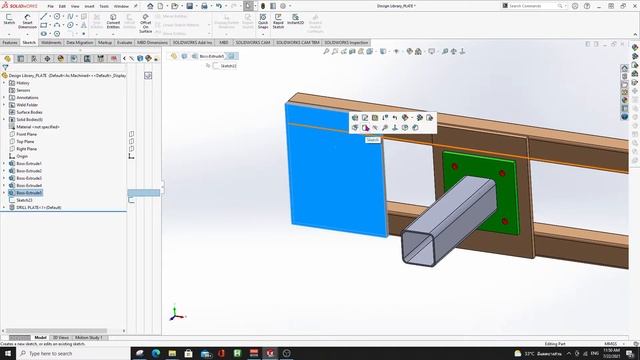Switch to the Weldments ribbon tab
The image size is (640, 360).
[51, 42]
